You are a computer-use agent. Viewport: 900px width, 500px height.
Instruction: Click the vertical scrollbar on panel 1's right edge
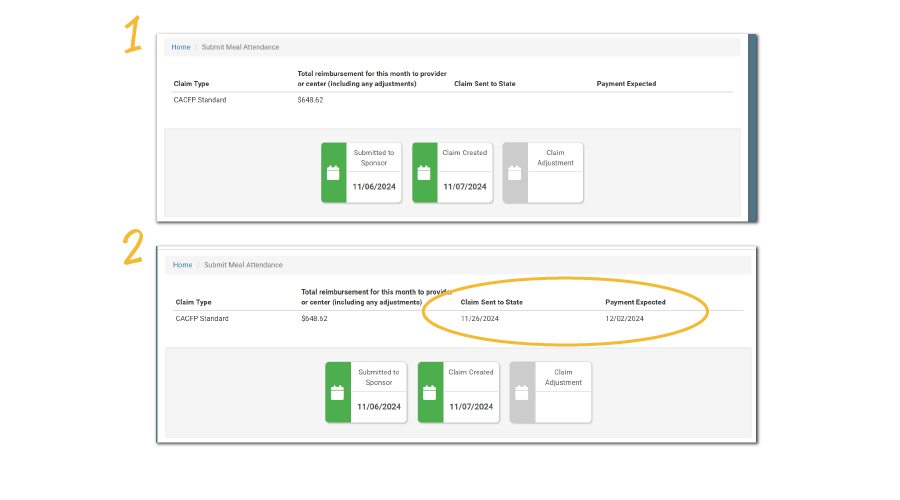coord(751,125)
